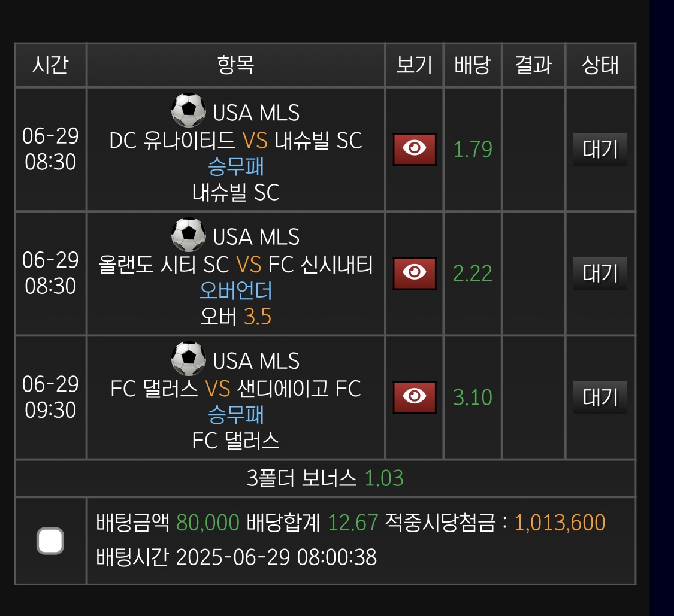Image resolution: width=674 pixels, height=616 pixels.
Task: Select the 1.79 odds value
Action: coord(473,149)
